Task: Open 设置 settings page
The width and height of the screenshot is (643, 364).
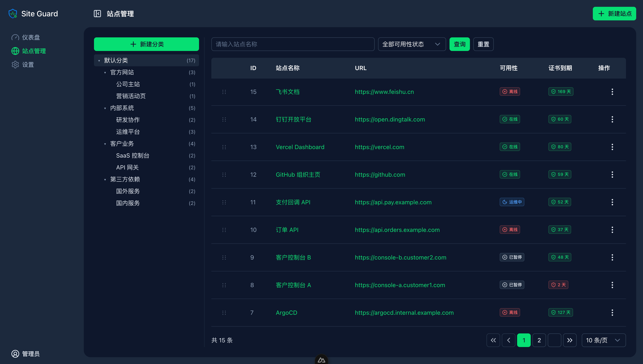Action: point(23,65)
